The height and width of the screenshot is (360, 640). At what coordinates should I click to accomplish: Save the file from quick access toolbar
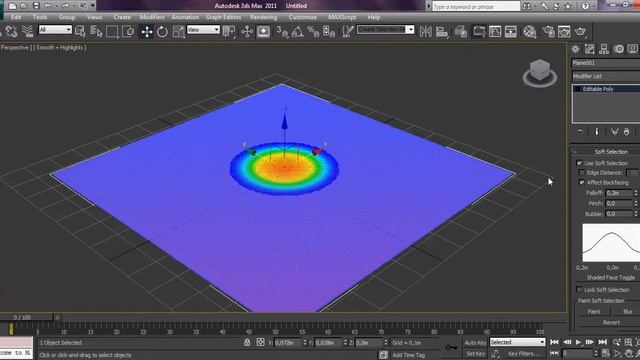click(x=36, y=6)
